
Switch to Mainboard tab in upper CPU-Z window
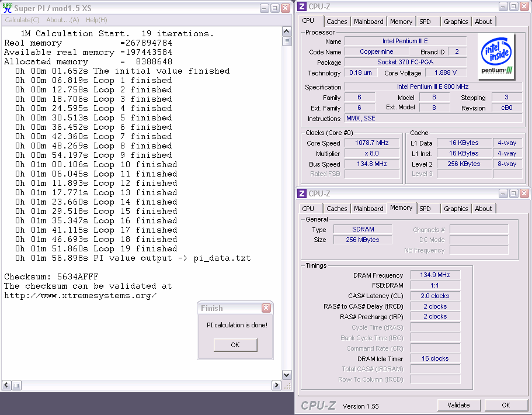point(368,22)
